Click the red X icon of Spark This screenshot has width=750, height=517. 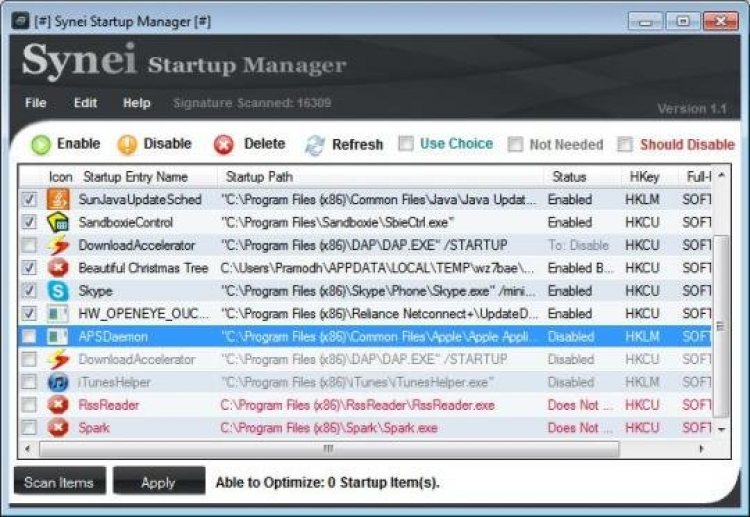pyautogui.click(x=58, y=428)
